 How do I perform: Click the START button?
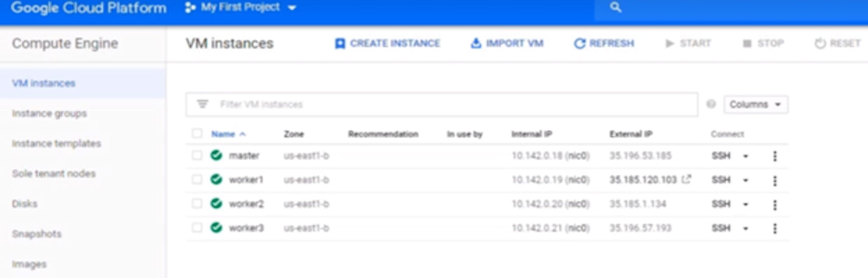(688, 43)
